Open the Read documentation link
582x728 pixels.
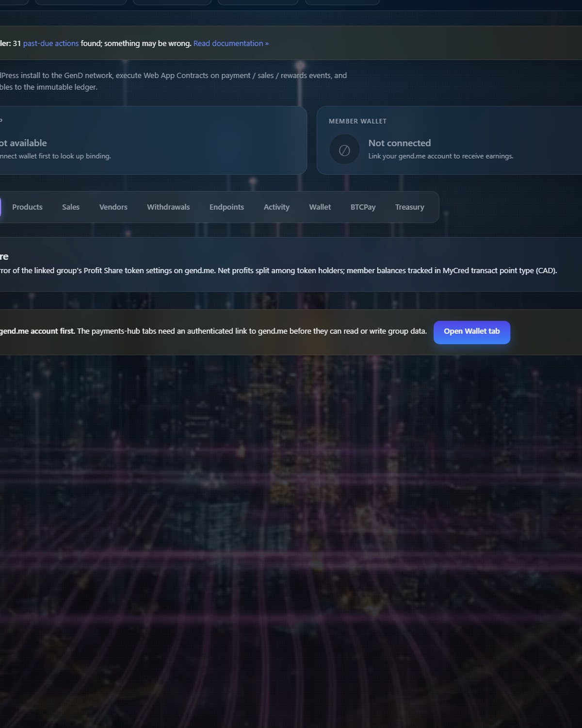click(x=231, y=44)
